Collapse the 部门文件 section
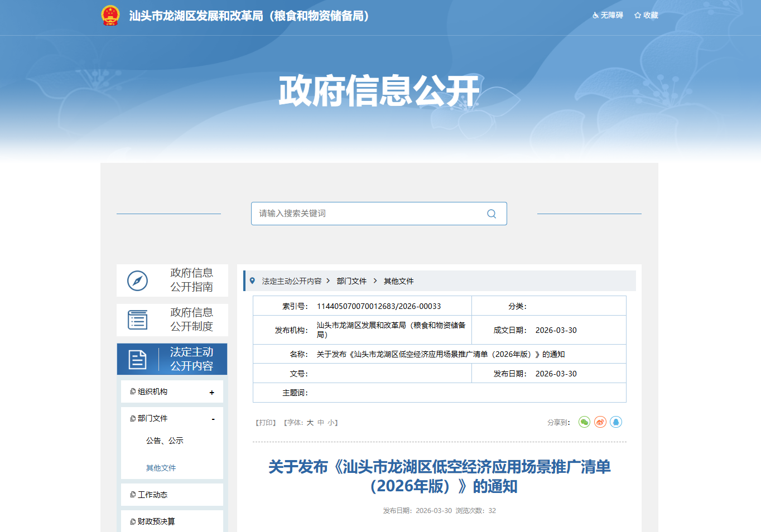The image size is (761, 532). 213,419
